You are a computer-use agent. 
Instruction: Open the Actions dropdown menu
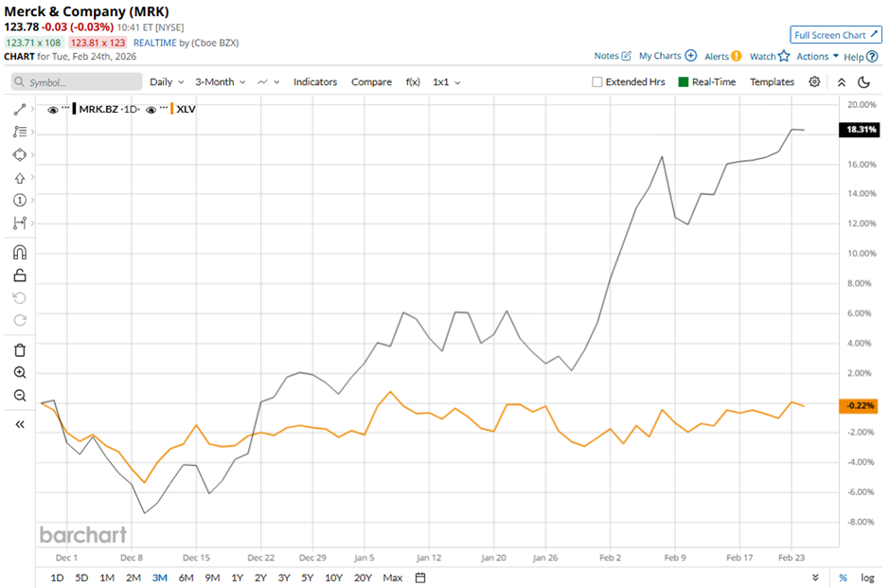[x=817, y=56]
